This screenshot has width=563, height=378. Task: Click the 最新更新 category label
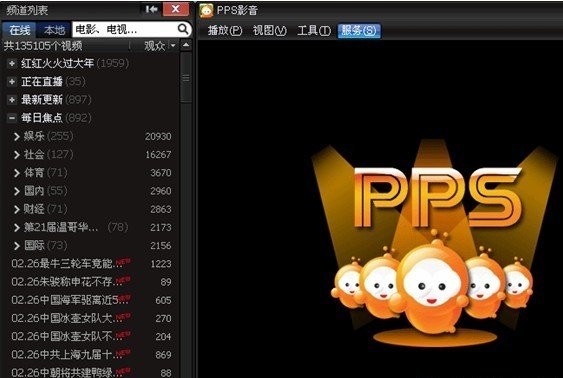[x=42, y=99]
